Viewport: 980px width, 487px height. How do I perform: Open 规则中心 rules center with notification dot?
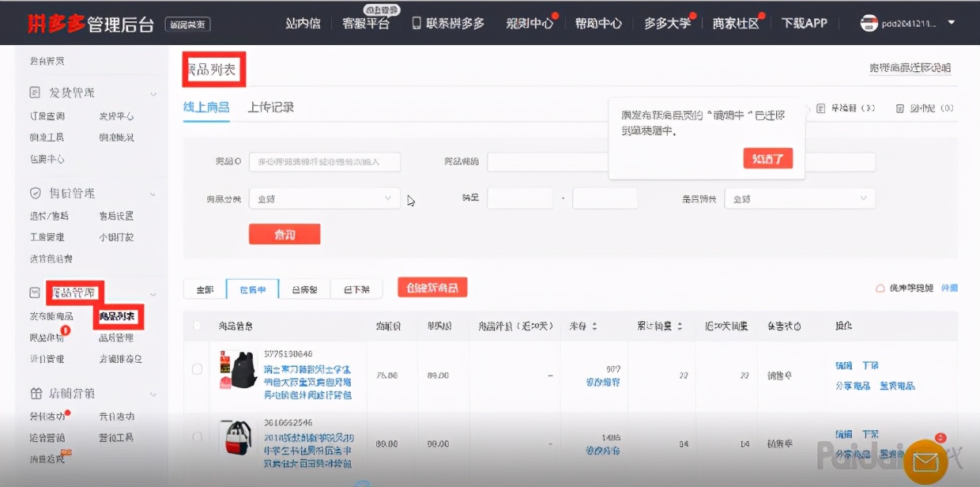pyautogui.click(x=528, y=24)
